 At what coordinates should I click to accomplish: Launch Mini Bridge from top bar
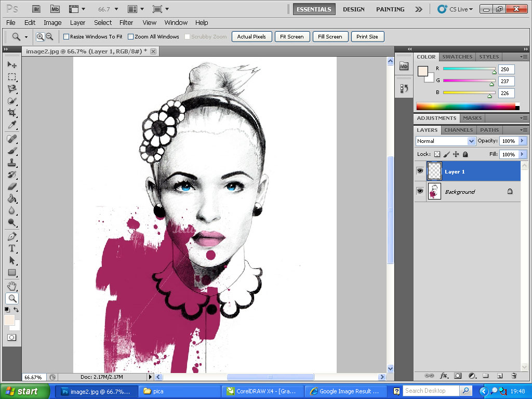(55, 9)
